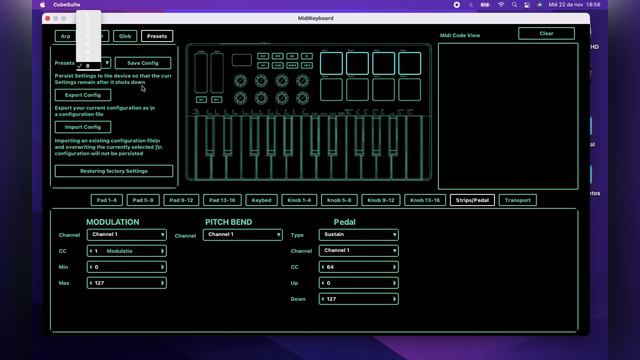Switch to the Keybed tab

click(261, 200)
